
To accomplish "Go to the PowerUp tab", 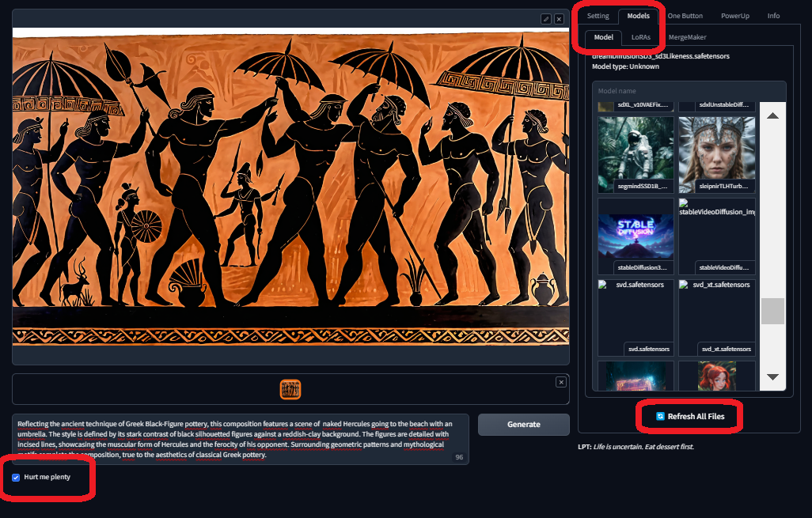I will click(x=735, y=16).
